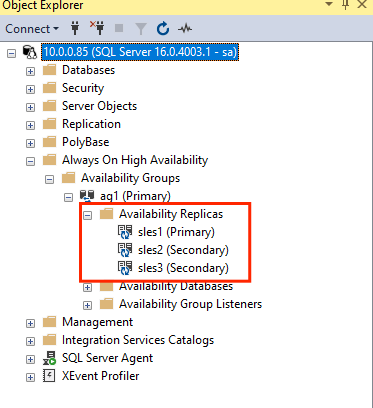The image size is (373, 408).
Task: Expand the Replication folder
Action: point(30,125)
